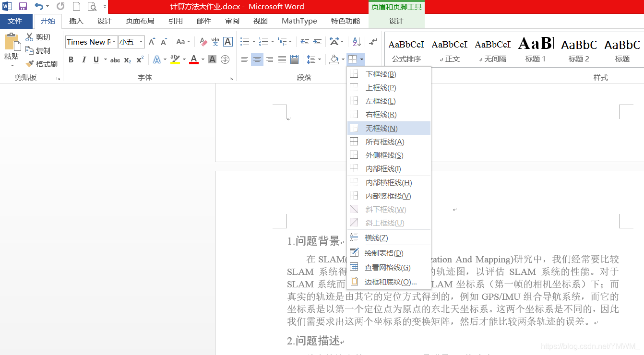Toggle Italic formatting
The image size is (644, 355).
tap(84, 60)
